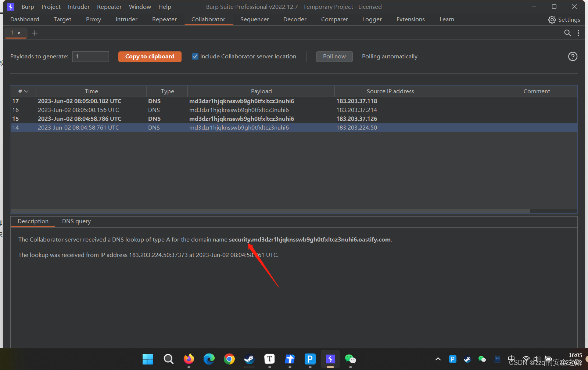
Task: Switch to the Dashboard tab
Action: (25, 19)
